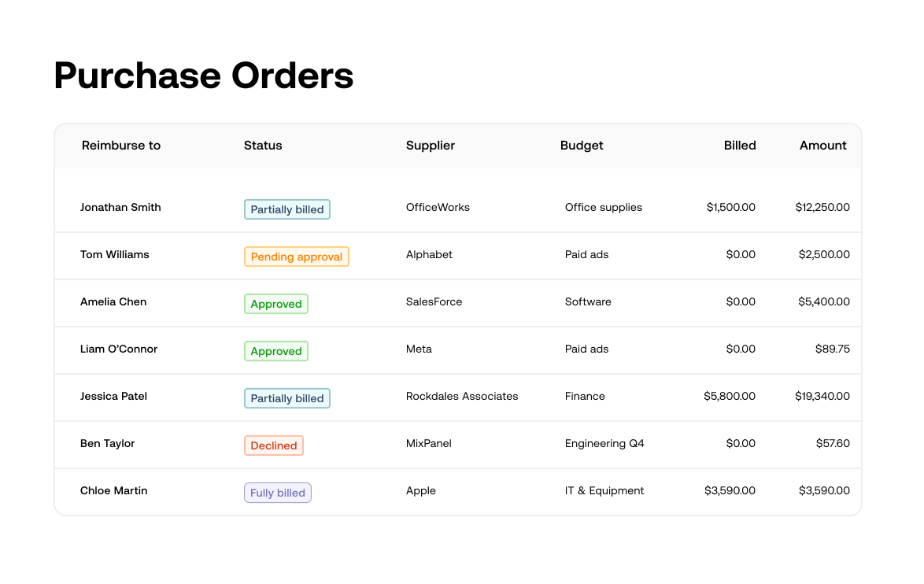Select the Liam O'Connor name cell

point(118,349)
